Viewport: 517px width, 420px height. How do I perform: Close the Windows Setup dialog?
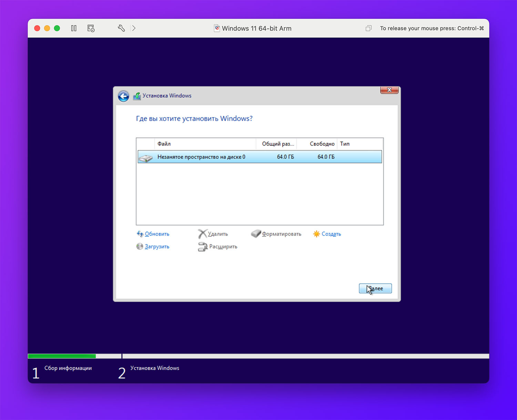(389, 90)
